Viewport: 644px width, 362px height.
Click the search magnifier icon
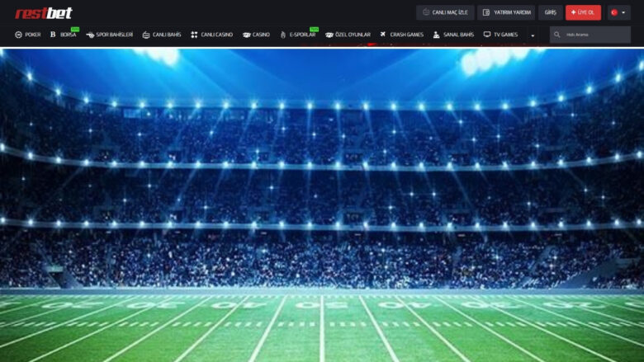(x=558, y=35)
